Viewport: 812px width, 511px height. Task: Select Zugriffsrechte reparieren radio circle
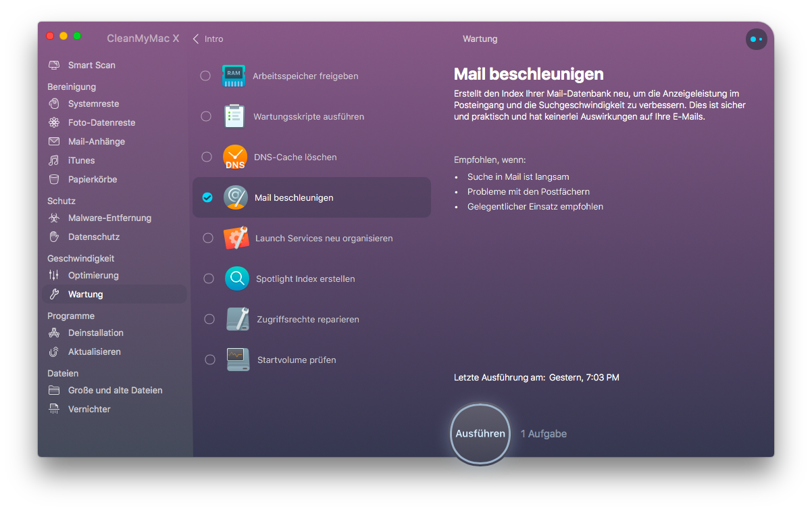[x=209, y=319]
